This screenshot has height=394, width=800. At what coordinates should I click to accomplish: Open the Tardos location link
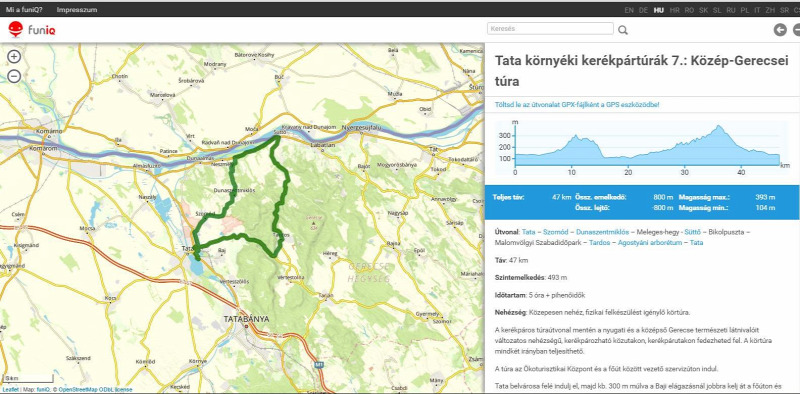coord(599,243)
